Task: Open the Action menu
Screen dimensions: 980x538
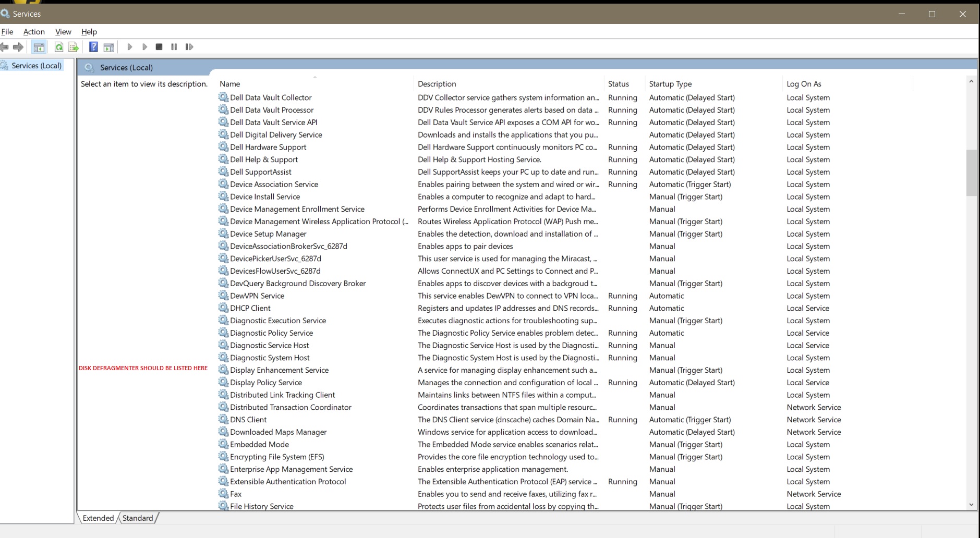Action: 34,32
